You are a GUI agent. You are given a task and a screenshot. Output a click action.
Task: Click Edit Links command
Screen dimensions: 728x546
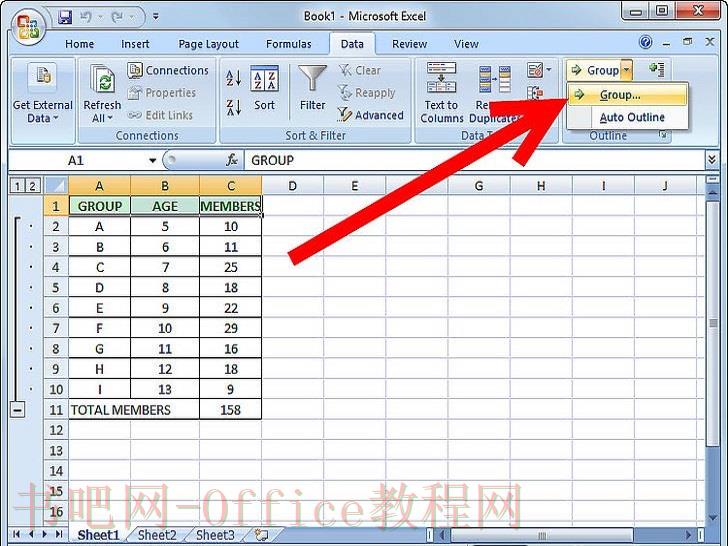coord(160,115)
